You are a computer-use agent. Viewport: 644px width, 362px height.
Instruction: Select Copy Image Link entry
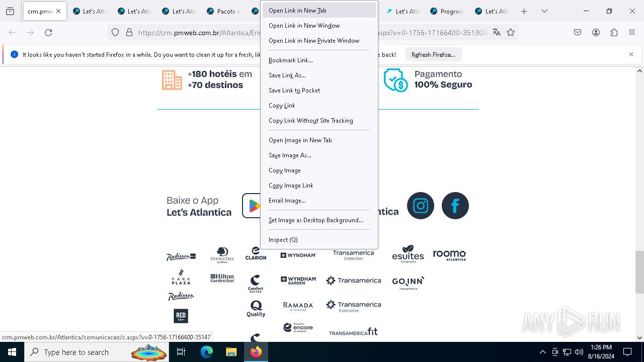coord(319,186)
